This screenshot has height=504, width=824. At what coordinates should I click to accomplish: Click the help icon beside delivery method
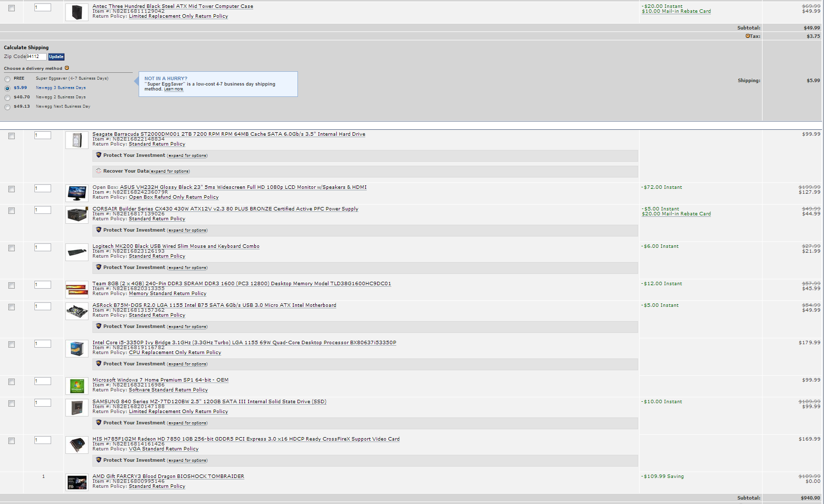pyautogui.click(x=67, y=68)
